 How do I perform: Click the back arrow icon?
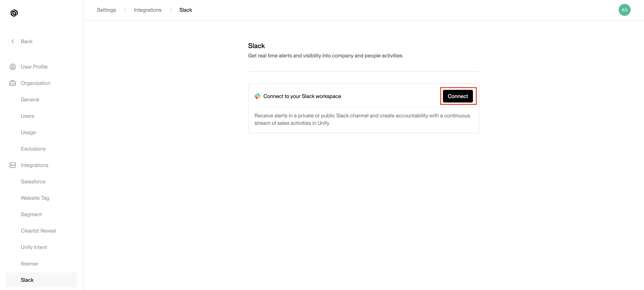click(x=13, y=42)
